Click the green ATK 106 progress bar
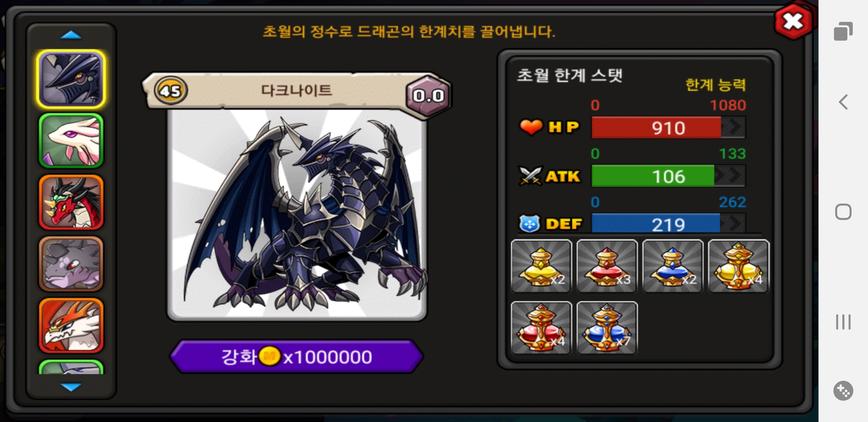 668,176
